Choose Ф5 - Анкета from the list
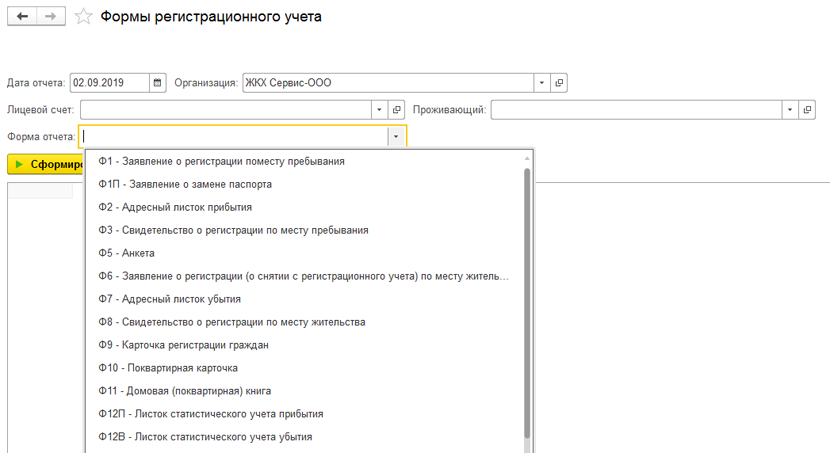This screenshot has height=453, width=830. tap(127, 253)
